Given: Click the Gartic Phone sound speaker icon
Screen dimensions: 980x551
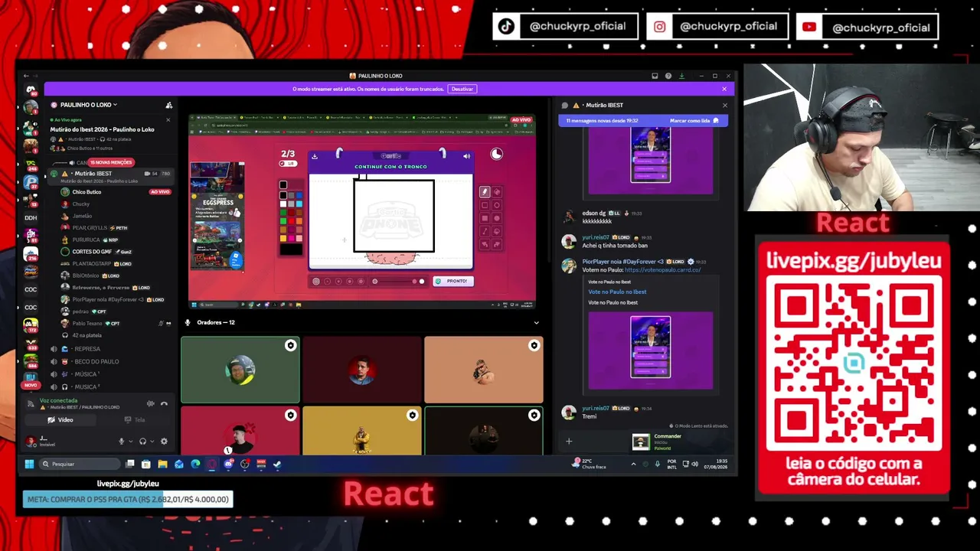Looking at the screenshot, I should click(466, 156).
